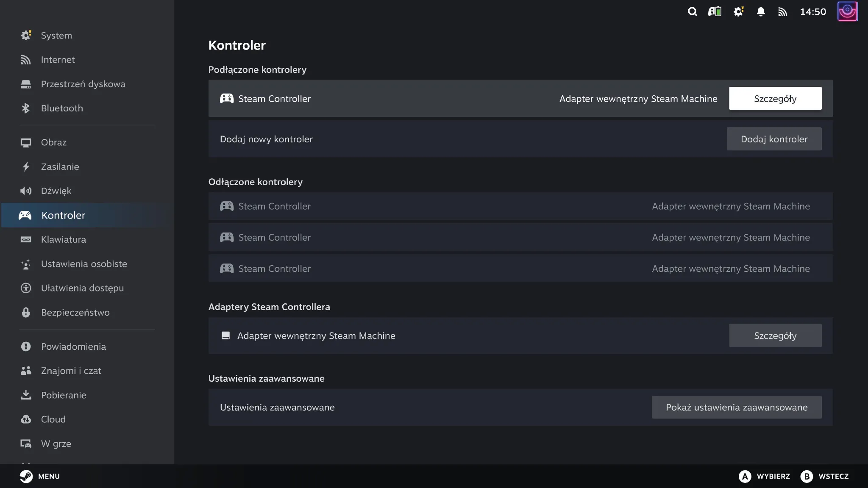Click the clock showing 14:50
The image size is (868, 488).
pos(813,12)
